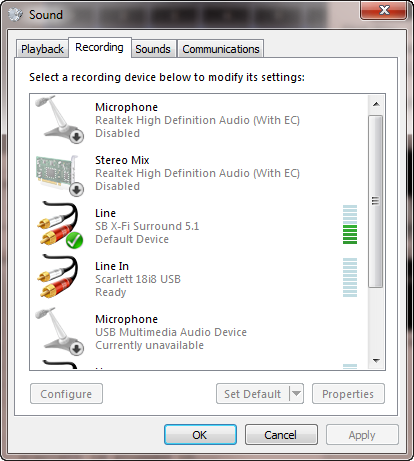Click the green default device checkmark badge
The width and height of the screenshot is (414, 461).
point(74,240)
